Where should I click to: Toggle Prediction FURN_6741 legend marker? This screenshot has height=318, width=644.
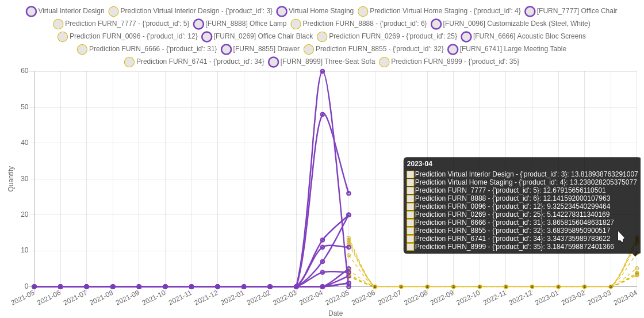tap(129, 62)
